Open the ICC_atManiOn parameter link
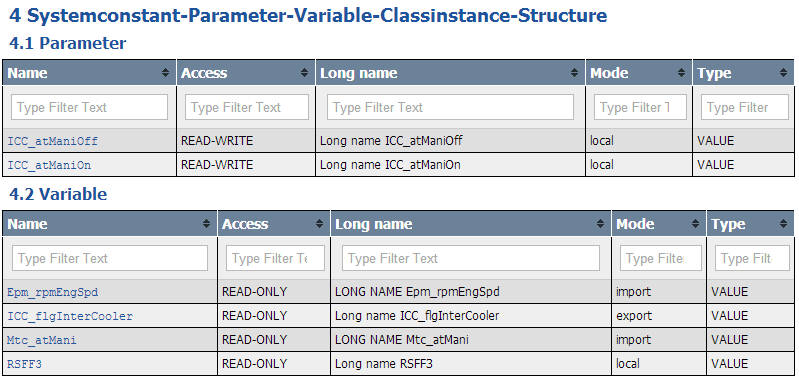 (49, 165)
